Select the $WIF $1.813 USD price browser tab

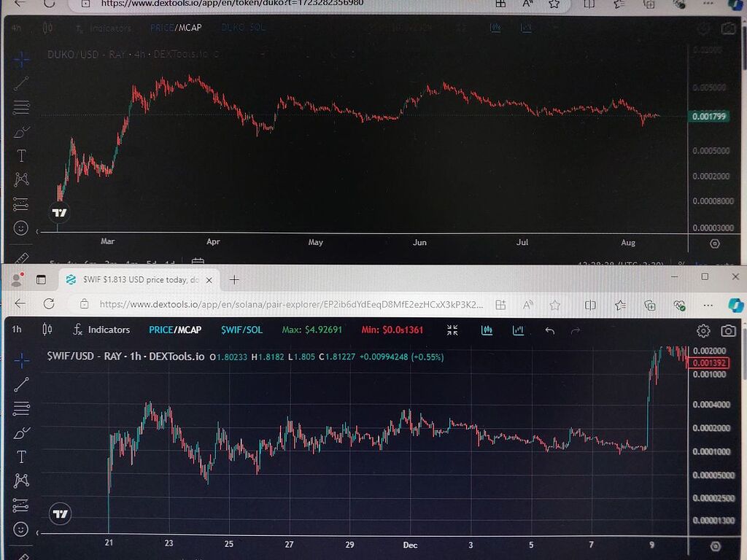point(140,280)
